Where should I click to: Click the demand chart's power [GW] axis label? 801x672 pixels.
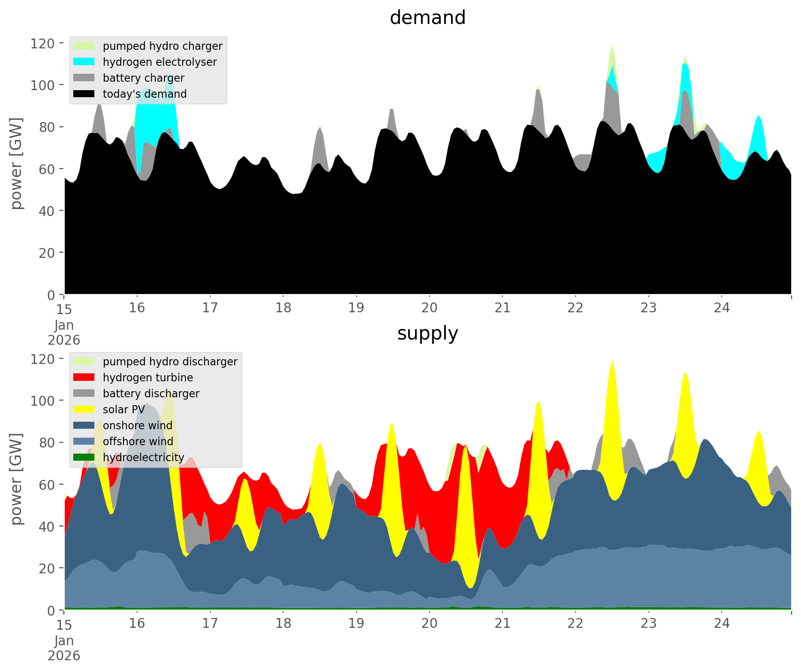pos(16,163)
